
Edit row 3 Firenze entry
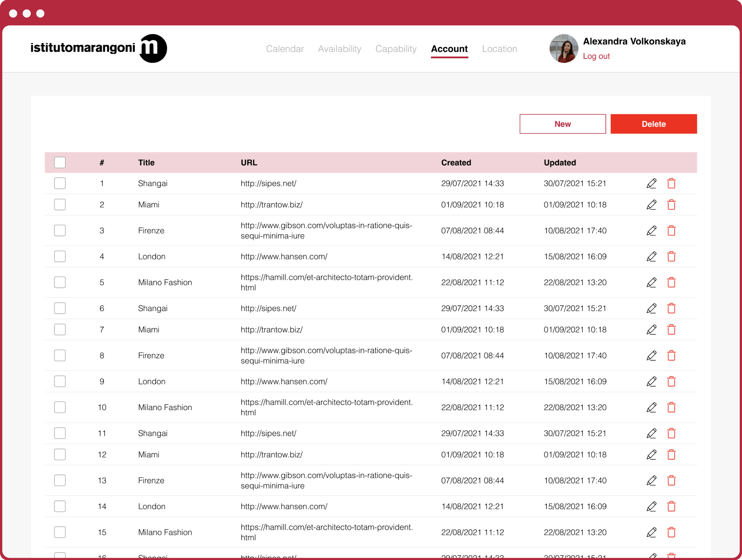[651, 230]
